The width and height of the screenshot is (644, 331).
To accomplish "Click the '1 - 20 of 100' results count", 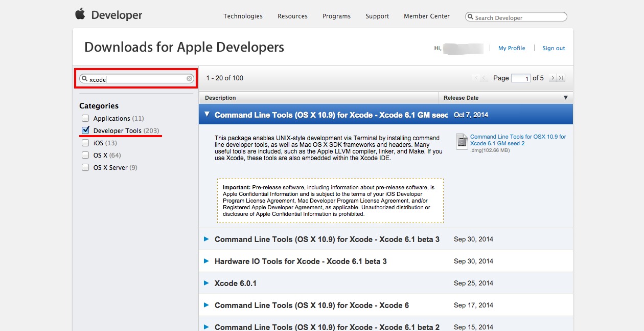I will click(x=225, y=78).
